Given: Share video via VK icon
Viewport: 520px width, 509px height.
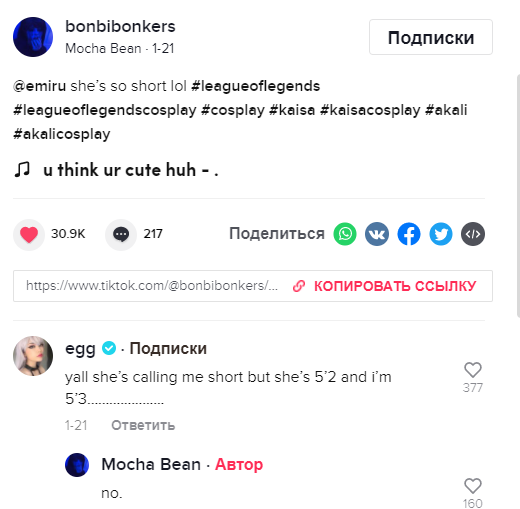Looking at the screenshot, I should (x=377, y=234).
